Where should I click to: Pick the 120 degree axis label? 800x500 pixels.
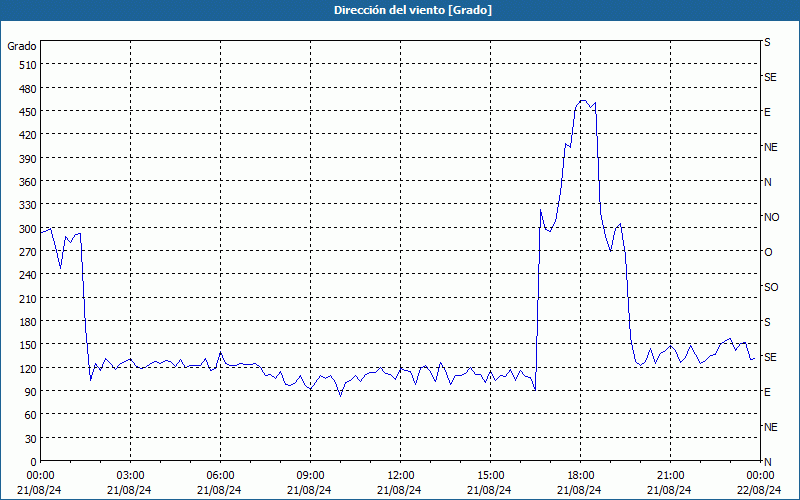(29, 368)
